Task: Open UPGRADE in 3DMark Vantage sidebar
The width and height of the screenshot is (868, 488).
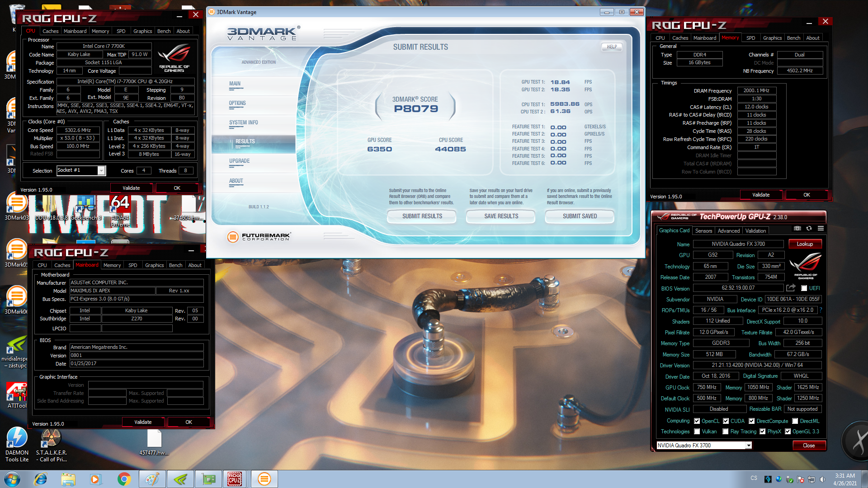Action: tap(239, 161)
